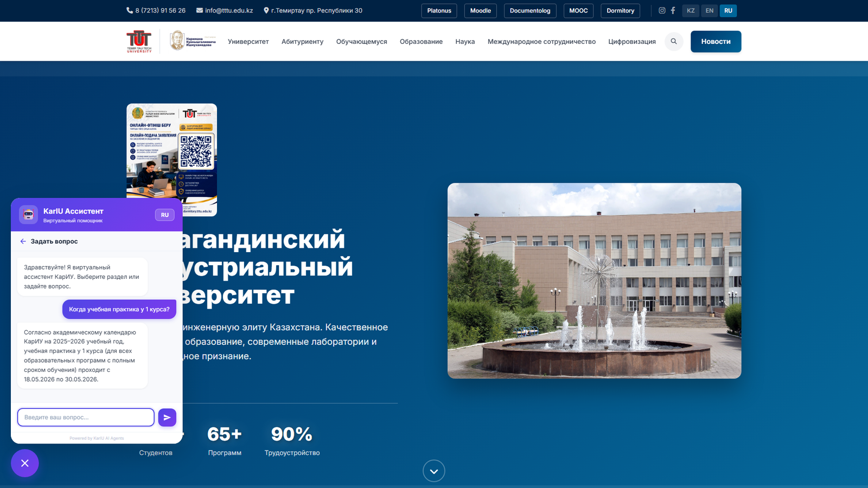This screenshot has width=868, height=488.
Task: Send the chat message with arrow button
Action: (167, 418)
